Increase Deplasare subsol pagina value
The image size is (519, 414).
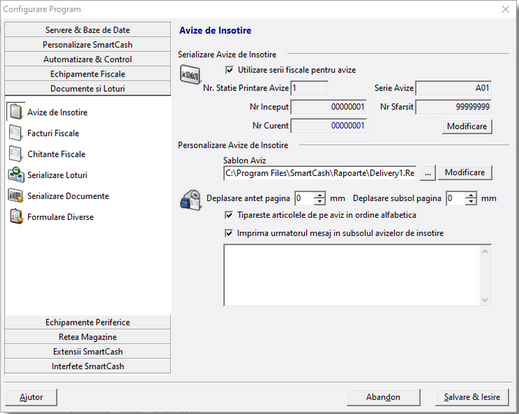471,195
